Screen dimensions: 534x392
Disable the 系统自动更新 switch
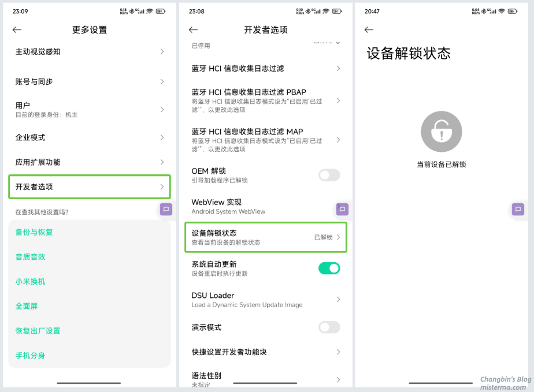click(329, 268)
